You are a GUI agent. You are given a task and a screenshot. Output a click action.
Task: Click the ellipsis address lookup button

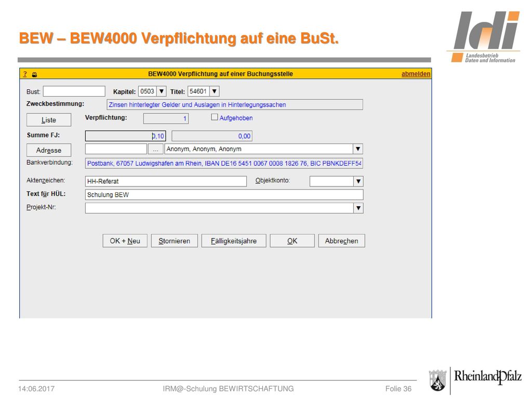156,149
